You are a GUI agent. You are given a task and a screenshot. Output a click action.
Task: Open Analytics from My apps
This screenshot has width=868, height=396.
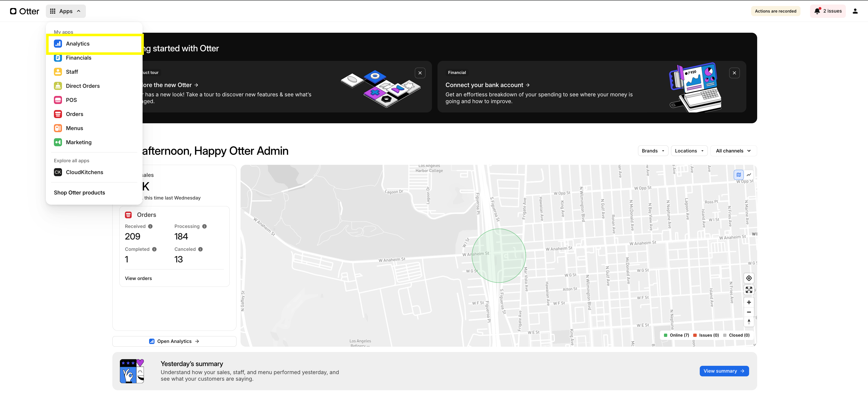[x=94, y=44]
